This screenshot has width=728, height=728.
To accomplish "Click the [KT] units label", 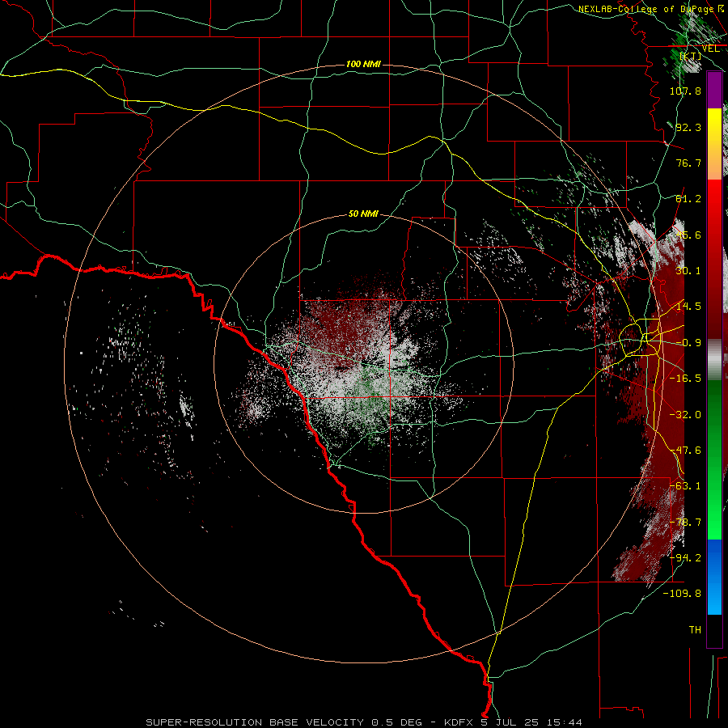I will (x=691, y=56).
